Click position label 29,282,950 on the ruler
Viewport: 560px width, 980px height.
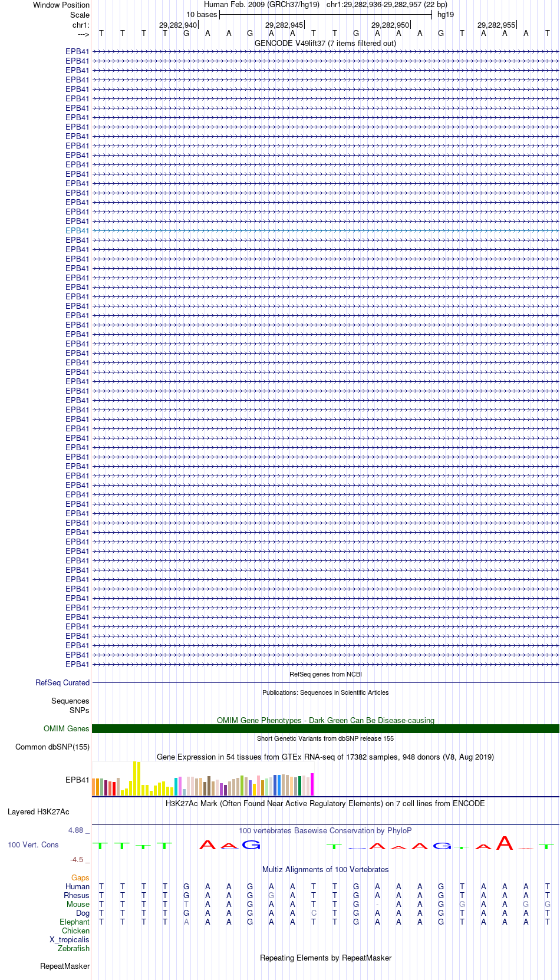[x=390, y=25]
